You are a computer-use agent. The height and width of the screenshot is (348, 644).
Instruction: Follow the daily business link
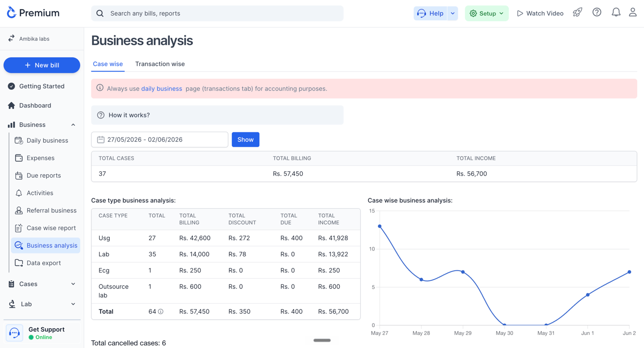162,89
